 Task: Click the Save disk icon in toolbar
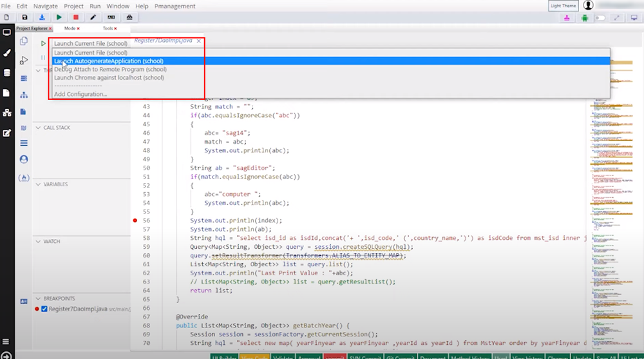[x=24, y=17]
